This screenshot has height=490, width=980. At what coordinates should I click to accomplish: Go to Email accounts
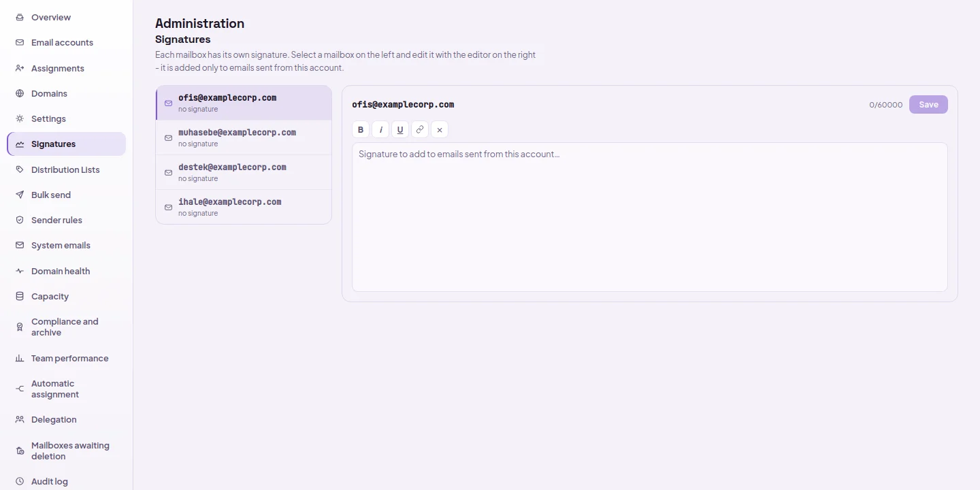point(67,42)
